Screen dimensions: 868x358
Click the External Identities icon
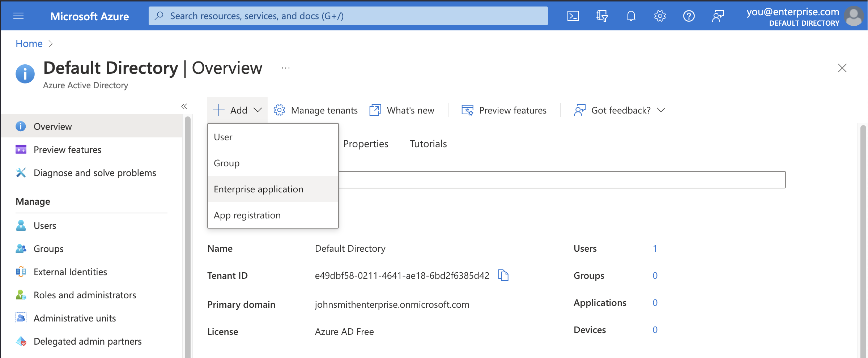pyautogui.click(x=21, y=272)
